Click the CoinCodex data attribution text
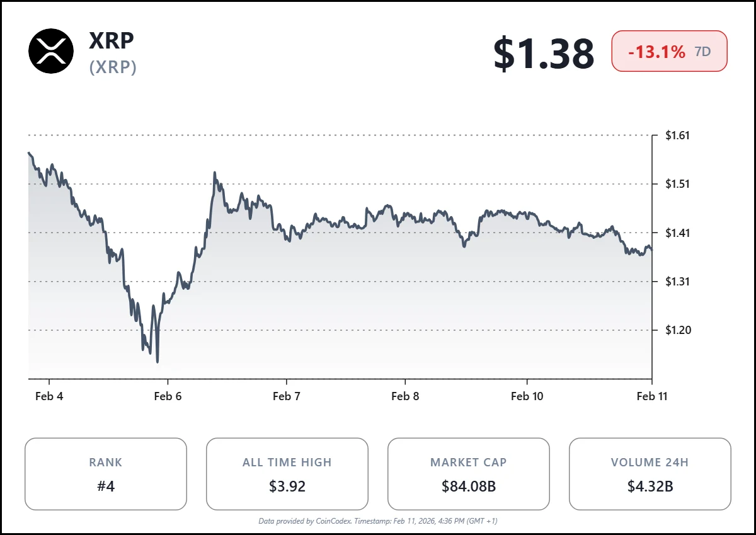Screen dimensions: 756x535 click(x=378, y=521)
